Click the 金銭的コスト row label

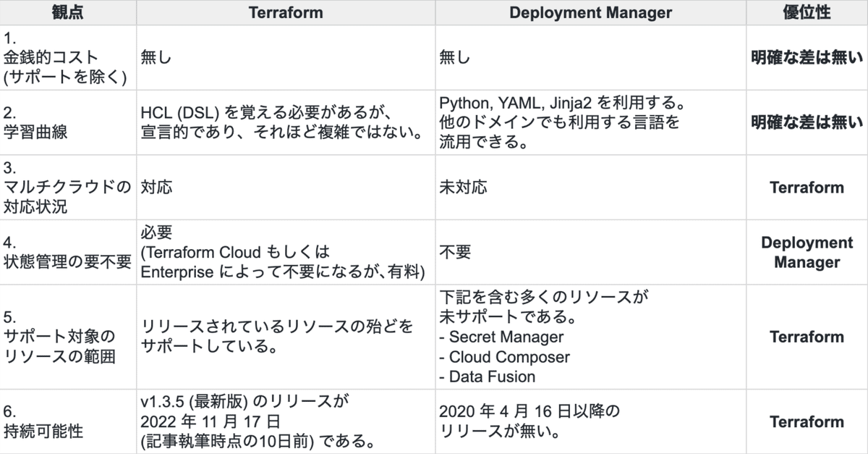pyautogui.click(x=68, y=58)
